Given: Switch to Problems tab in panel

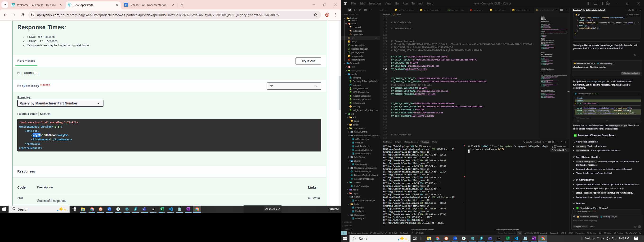Looking at the screenshot, I should click(387, 142).
